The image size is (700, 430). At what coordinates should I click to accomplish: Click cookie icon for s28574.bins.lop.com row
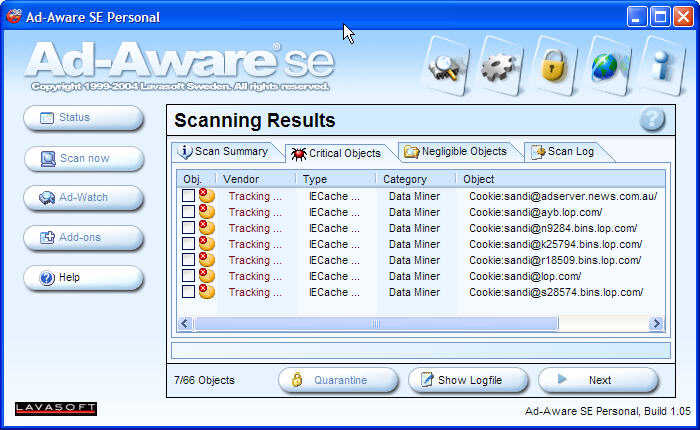click(207, 292)
